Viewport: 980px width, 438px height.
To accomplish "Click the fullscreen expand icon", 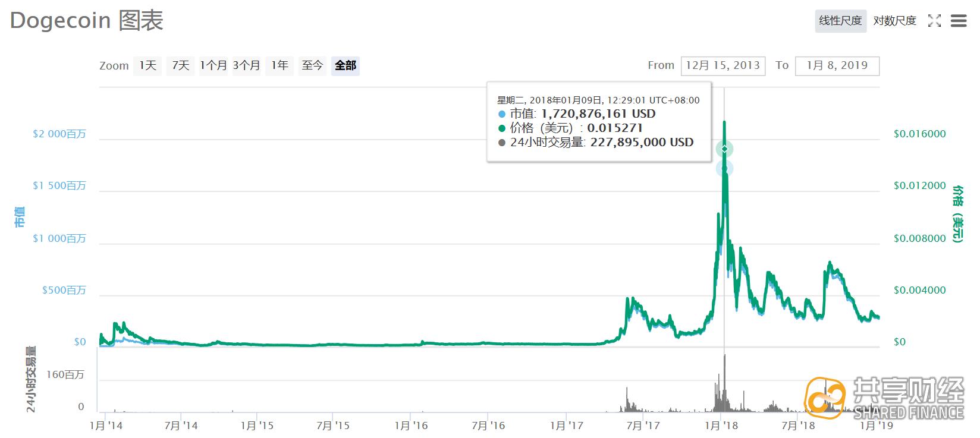I will pyautogui.click(x=934, y=21).
